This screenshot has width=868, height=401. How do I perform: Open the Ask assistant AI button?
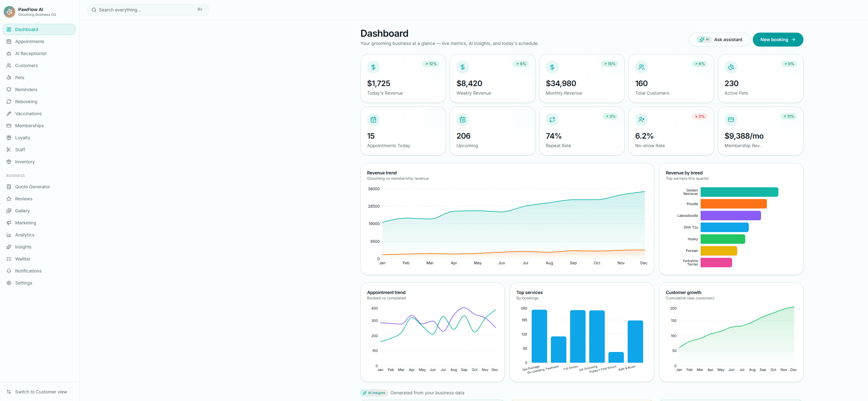[719, 40]
